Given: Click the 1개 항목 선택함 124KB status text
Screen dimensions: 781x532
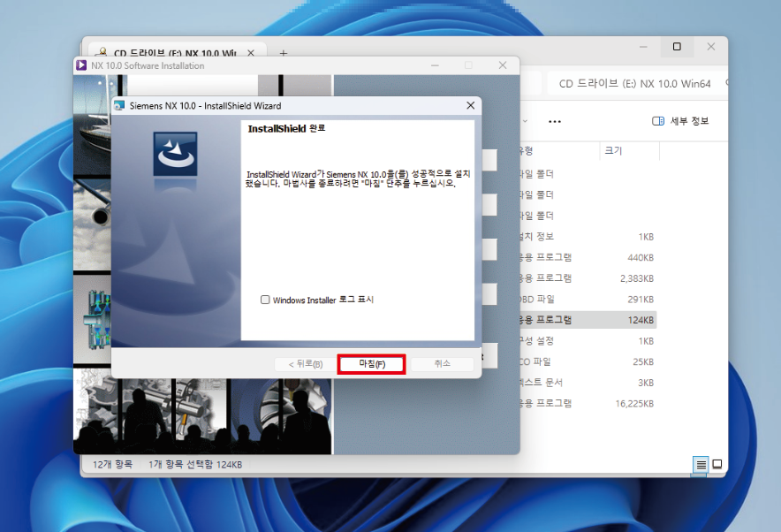Looking at the screenshot, I should pos(195,464).
